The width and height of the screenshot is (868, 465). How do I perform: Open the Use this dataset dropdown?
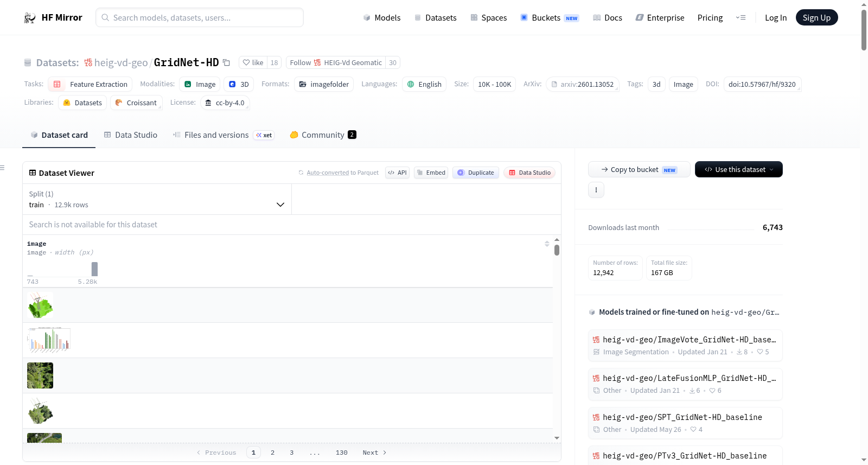[x=739, y=169]
